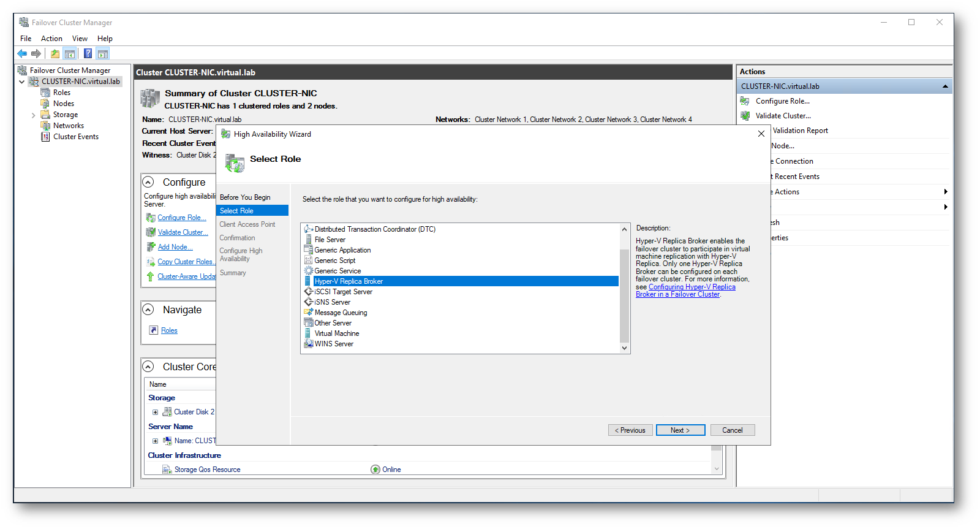Select the Generic Script role

pyautogui.click(x=334, y=261)
